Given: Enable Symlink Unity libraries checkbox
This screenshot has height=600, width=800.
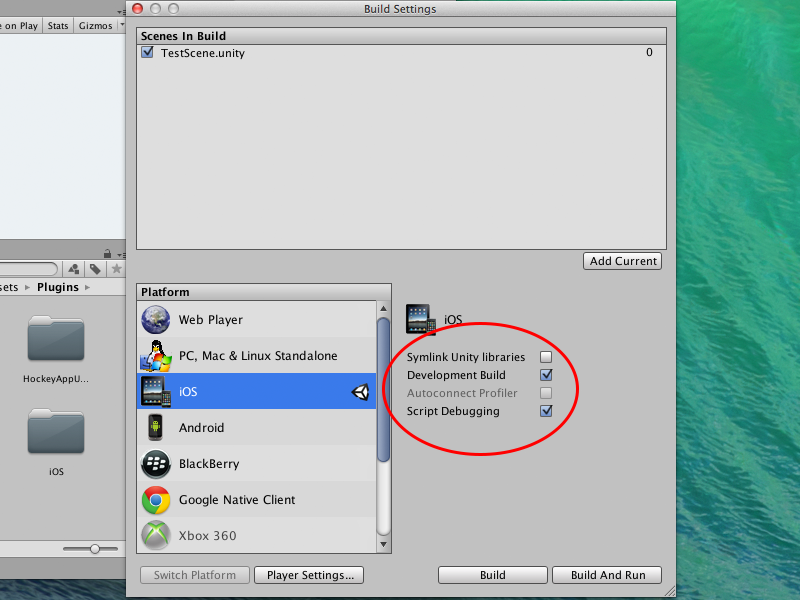Looking at the screenshot, I should 546,357.
